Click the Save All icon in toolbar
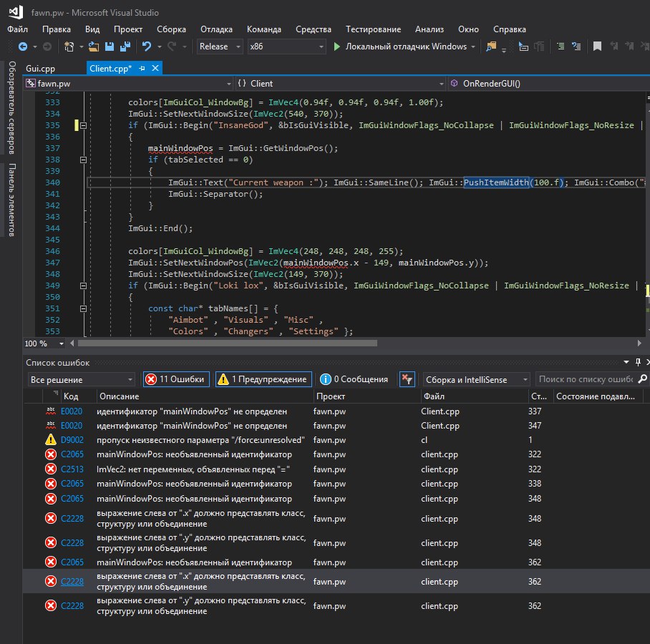650x644 pixels. 124,47
